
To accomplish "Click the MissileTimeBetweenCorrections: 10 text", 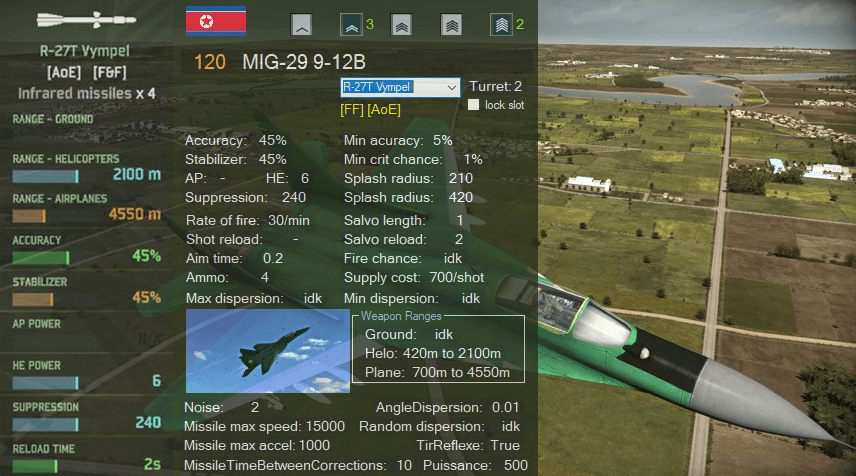I will 298,466.
